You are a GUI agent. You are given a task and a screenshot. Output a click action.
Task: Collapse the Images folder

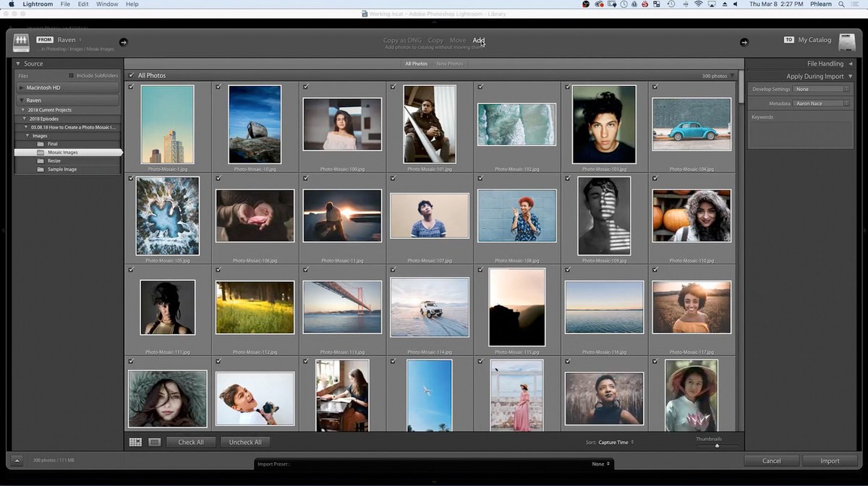tap(28, 135)
